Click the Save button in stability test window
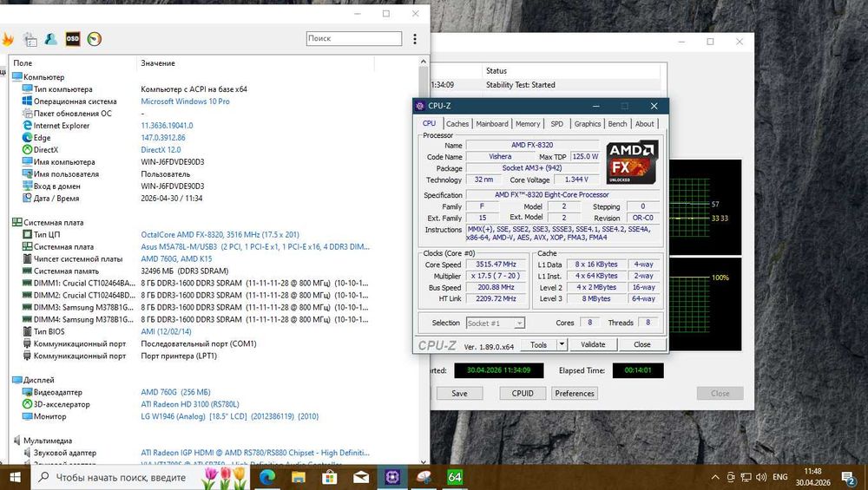The width and height of the screenshot is (868, 490). 459,393
